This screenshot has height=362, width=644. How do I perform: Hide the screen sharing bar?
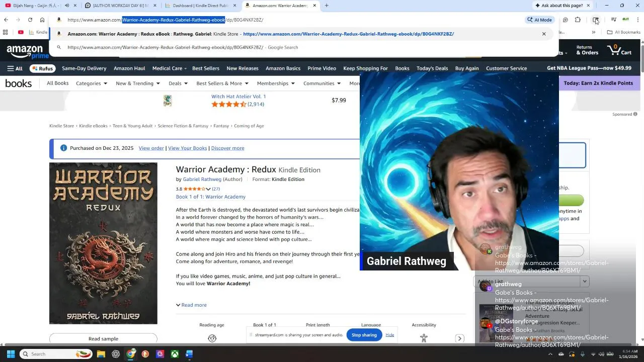click(x=390, y=335)
